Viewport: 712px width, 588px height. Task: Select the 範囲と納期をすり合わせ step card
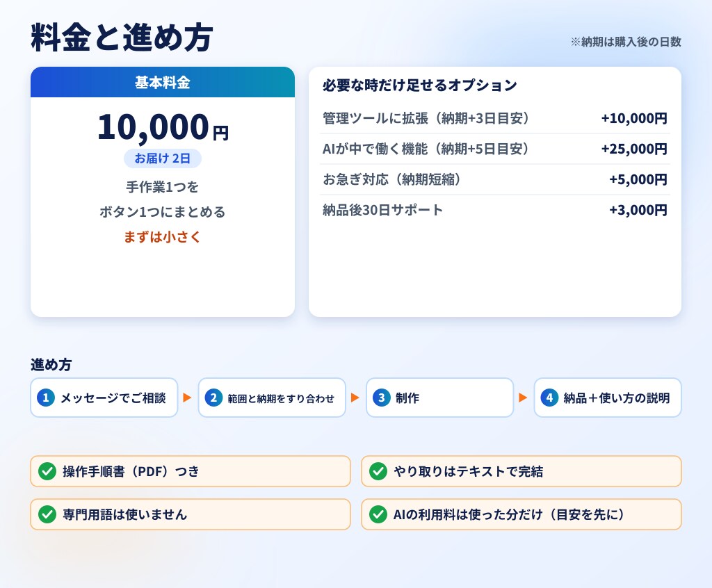click(272, 398)
